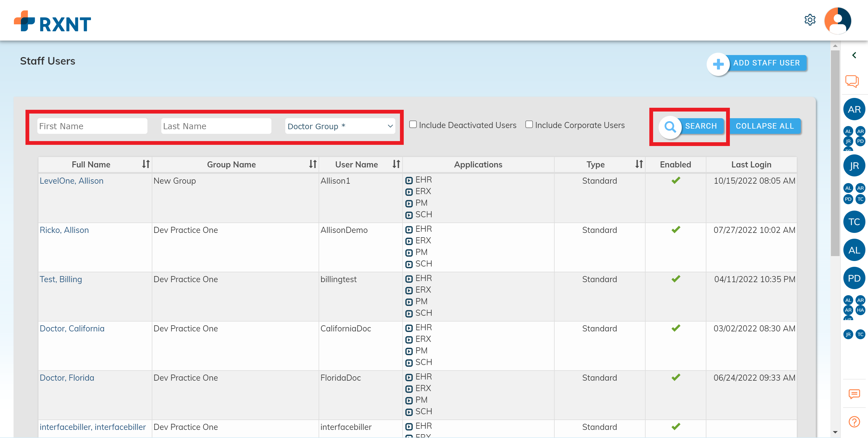Focus the First Name input field

(92, 126)
